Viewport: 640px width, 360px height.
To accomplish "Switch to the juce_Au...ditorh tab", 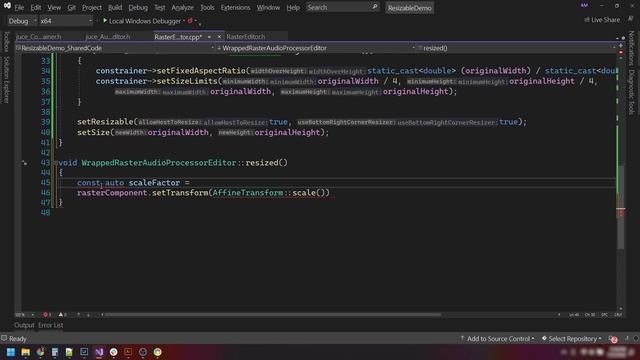I will 108,37.
